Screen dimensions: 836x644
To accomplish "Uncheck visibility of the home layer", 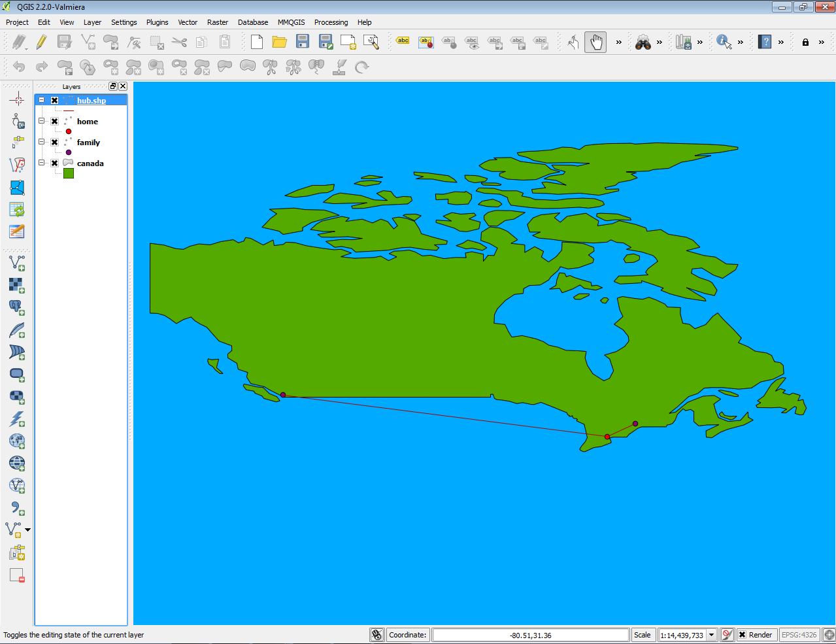I will coord(55,121).
